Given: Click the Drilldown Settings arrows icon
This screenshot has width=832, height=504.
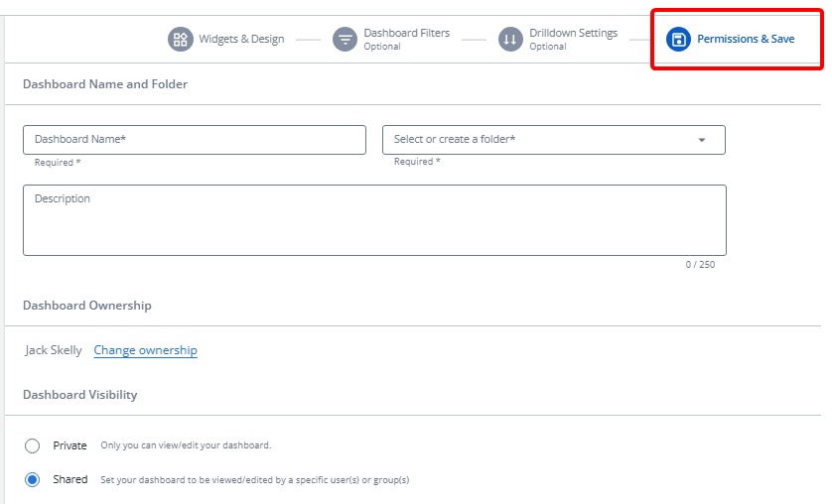Looking at the screenshot, I should click(510, 40).
